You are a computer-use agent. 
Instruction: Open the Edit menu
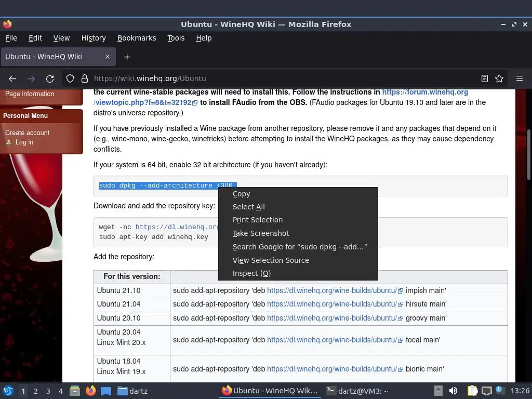35,38
